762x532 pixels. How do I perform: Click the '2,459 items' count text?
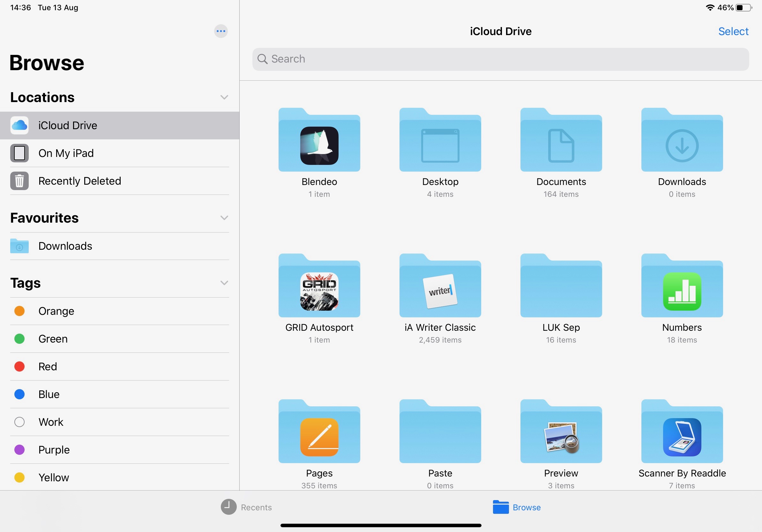point(440,340)
